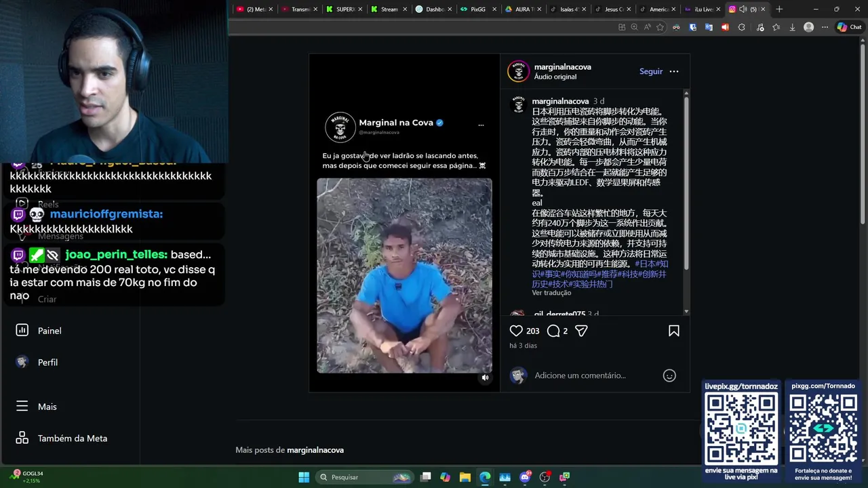Click the comments panel scrollbar
868x488 pixels.
[686, 183]
